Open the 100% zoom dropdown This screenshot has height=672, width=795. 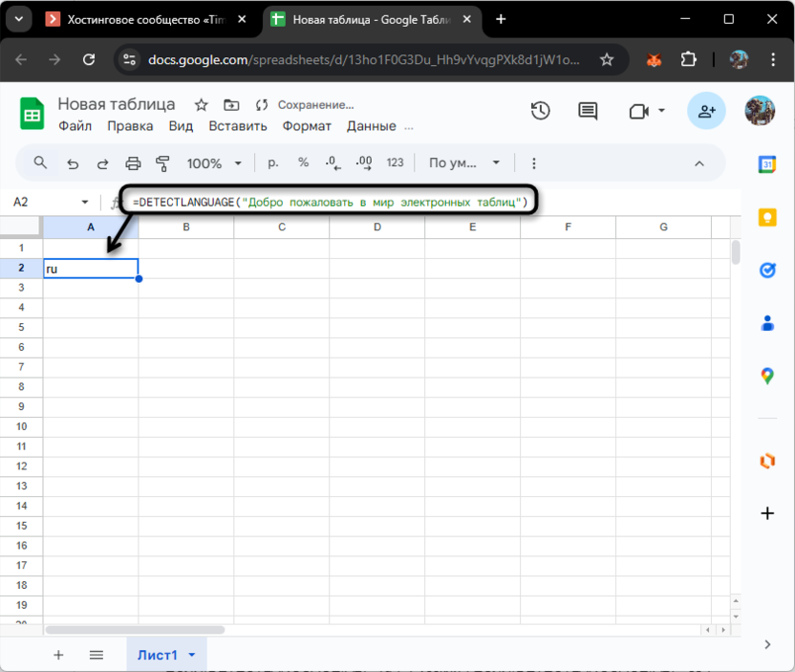[214, 163]
